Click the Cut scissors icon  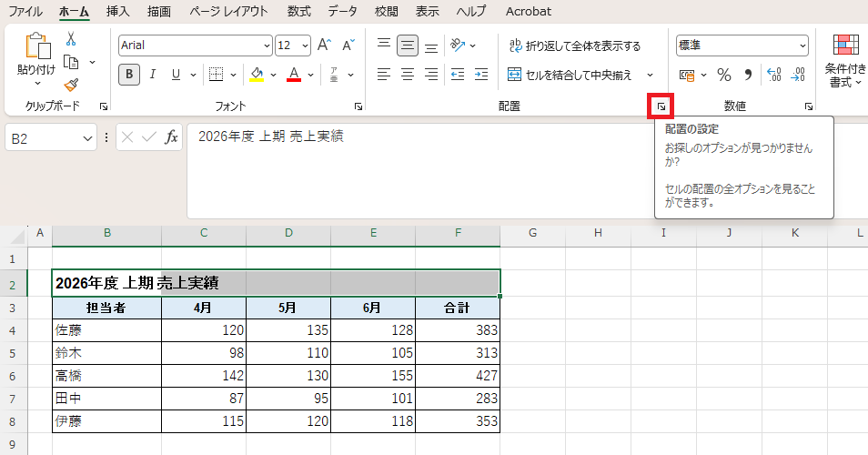pyautogui.click(x=71, y=39)
